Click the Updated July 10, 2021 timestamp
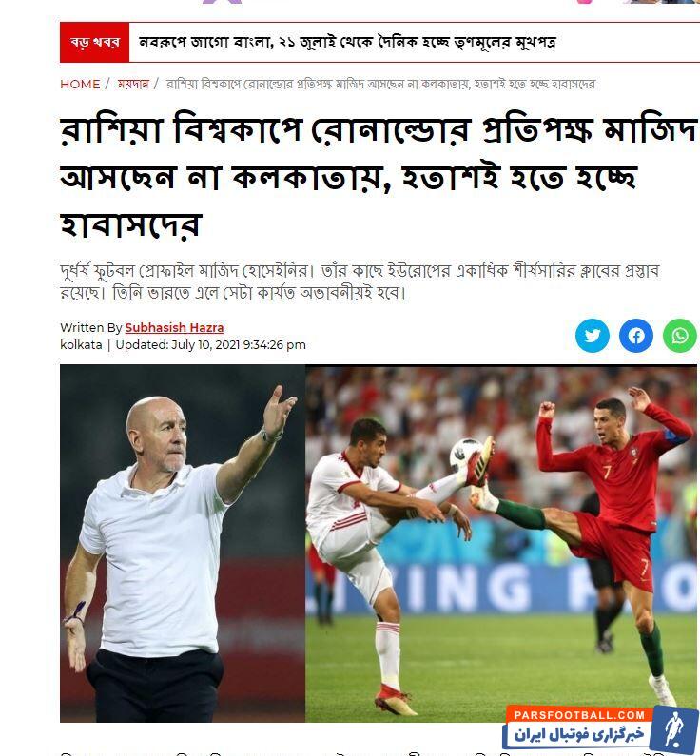The height and width of the screenshot is (756, 700). pos(211,345)
